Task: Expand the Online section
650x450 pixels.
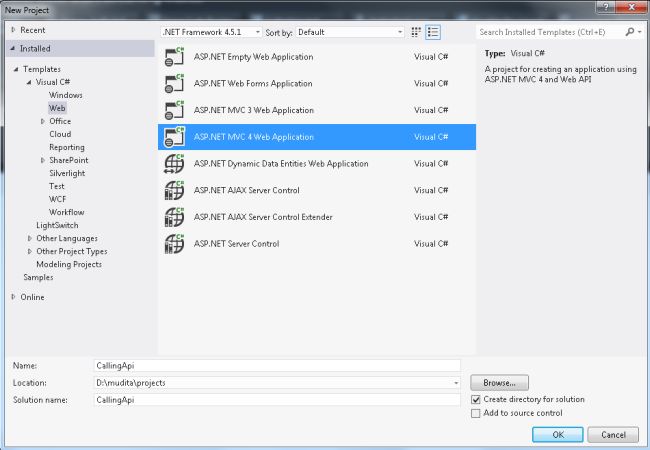Action: click(x=13, y=297)
